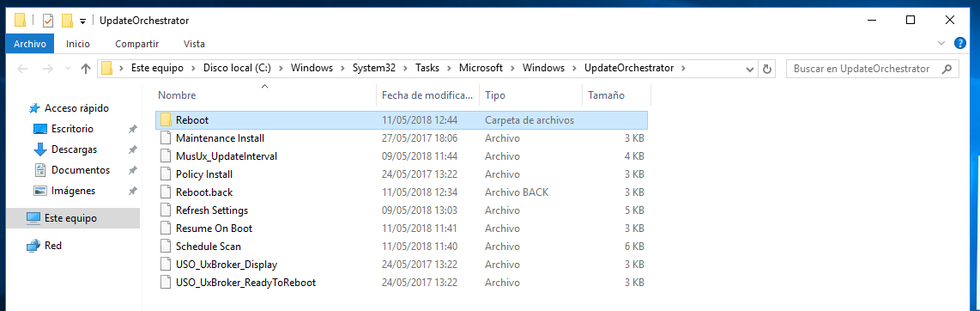The image size is (980, 311).
Task: Select the Resume On Boot file
Action: point(402,229)
